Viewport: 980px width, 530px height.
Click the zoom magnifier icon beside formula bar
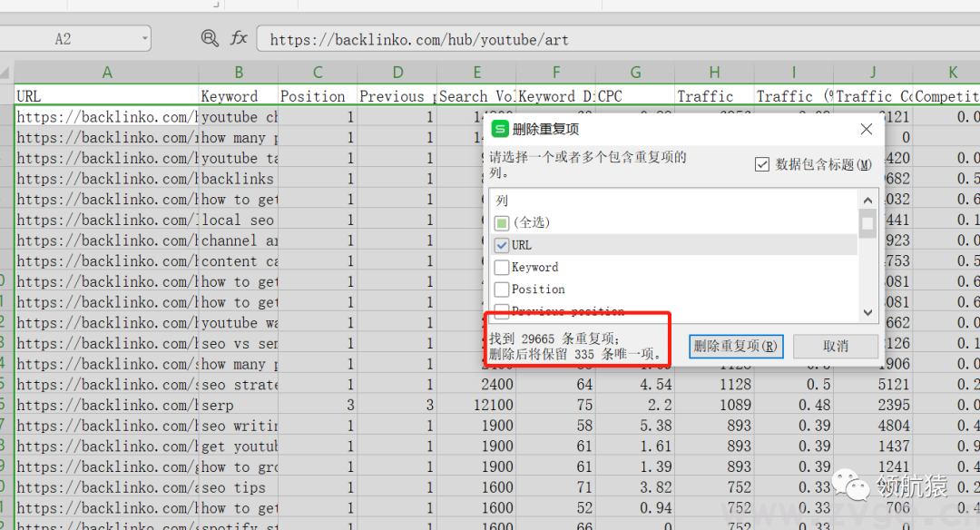pyautogui.click(x=210, y=38)
